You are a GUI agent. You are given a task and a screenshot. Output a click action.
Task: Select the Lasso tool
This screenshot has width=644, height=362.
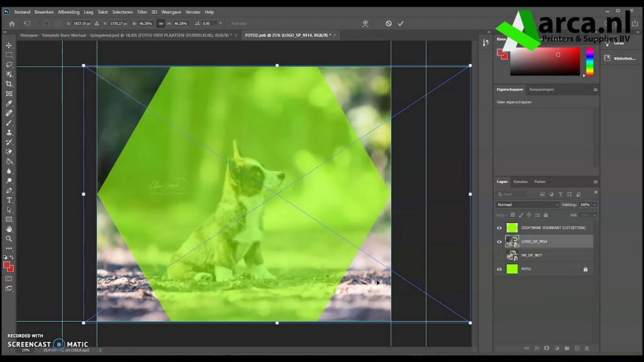[9, 65]
